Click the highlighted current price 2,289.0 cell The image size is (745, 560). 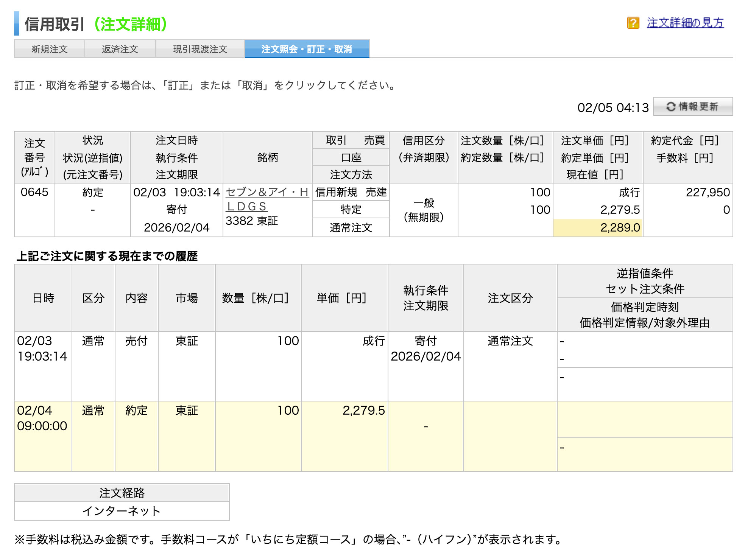tap(598, 228)
